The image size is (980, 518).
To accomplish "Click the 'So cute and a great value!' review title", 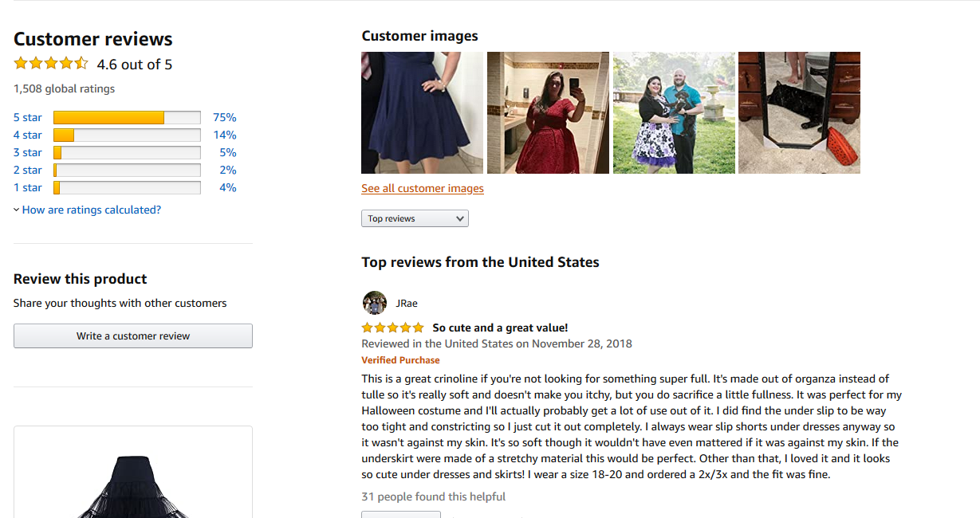I will [x=500, y=328].
